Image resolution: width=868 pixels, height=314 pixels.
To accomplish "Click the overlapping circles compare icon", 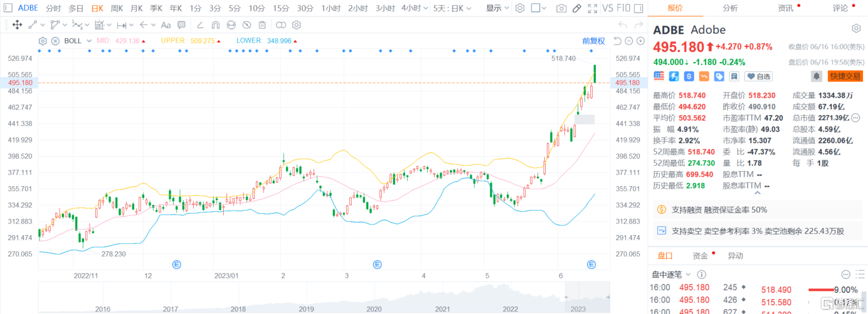I will (x=281, y=25).
